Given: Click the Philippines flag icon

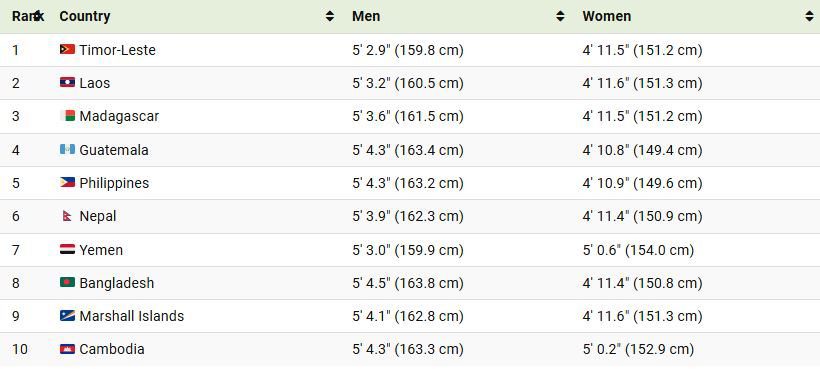Looking at the screenshot, I should [x=67, y=182].
